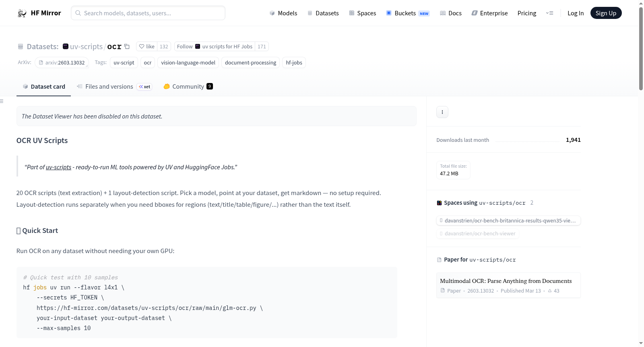The width and height of the screenshot is (644, 347).
Task: Click the ocr dataset name in the title
Action: [114, 46]
